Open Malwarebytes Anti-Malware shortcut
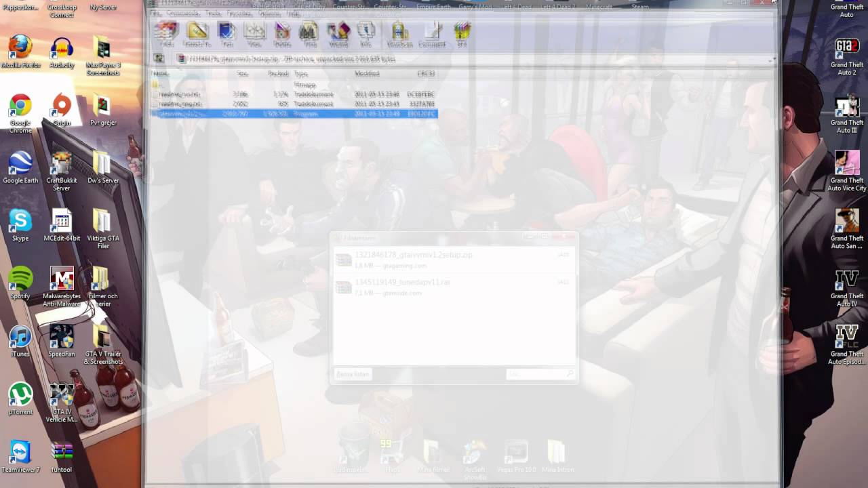868x488 pixels. (62, 286)
